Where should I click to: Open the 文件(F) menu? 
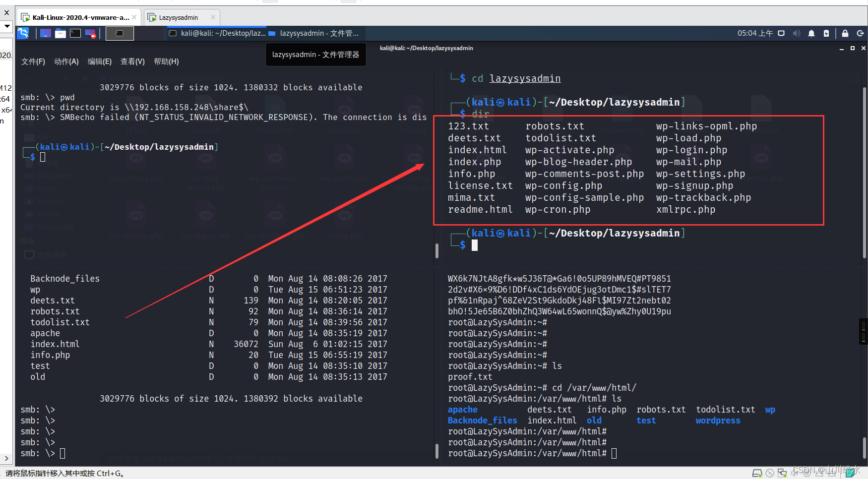pyautogui.click(x=33, y=61)
